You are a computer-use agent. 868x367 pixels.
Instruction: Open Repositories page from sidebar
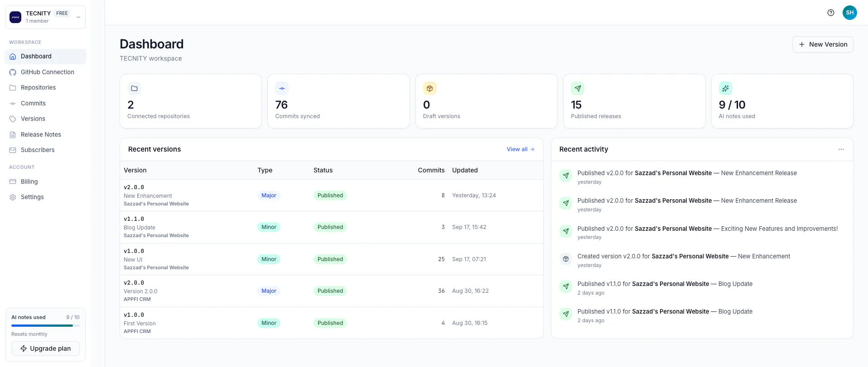click(45, 88)
